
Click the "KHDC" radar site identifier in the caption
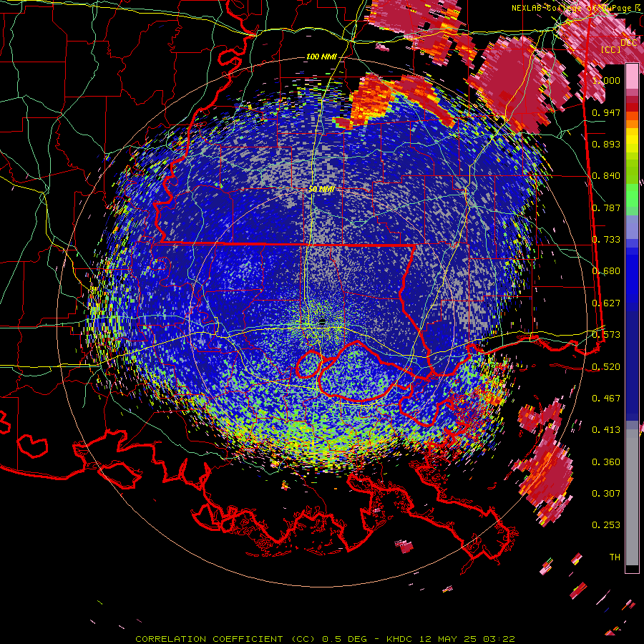click(399, 639)
